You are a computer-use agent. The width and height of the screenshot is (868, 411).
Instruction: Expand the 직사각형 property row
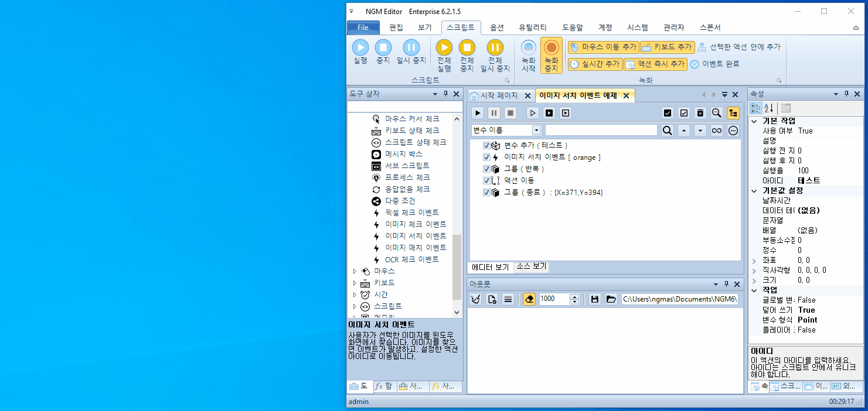pyautogui.click(x=754, y=270)
